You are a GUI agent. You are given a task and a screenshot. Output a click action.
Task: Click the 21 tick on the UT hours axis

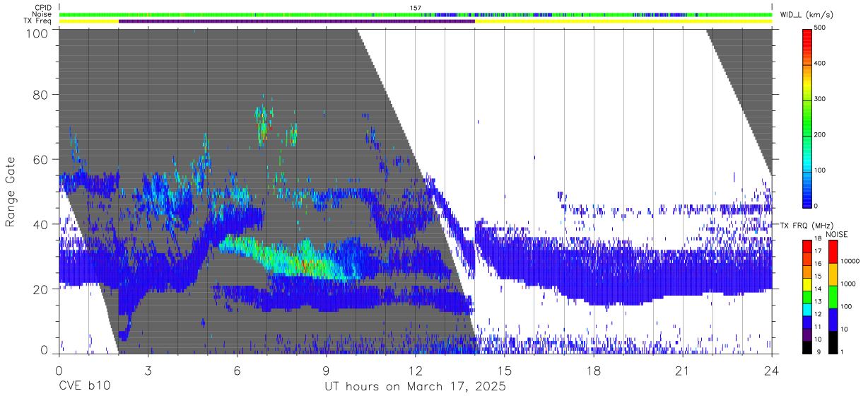(682, 371)
